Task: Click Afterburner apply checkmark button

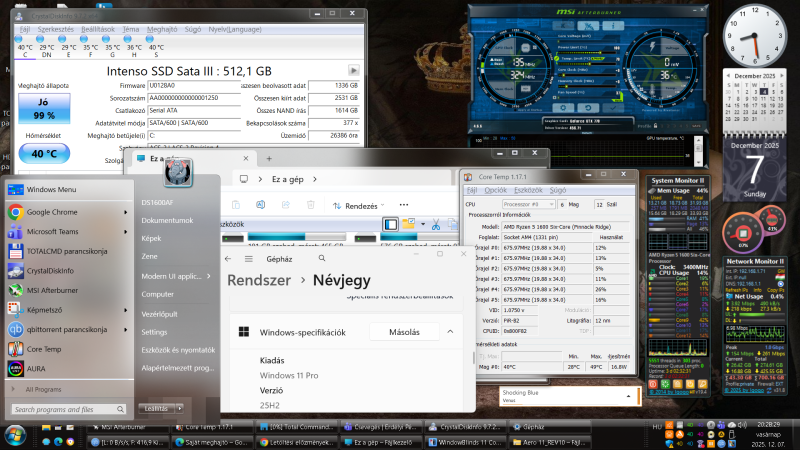Action: (x=613, y=108)
